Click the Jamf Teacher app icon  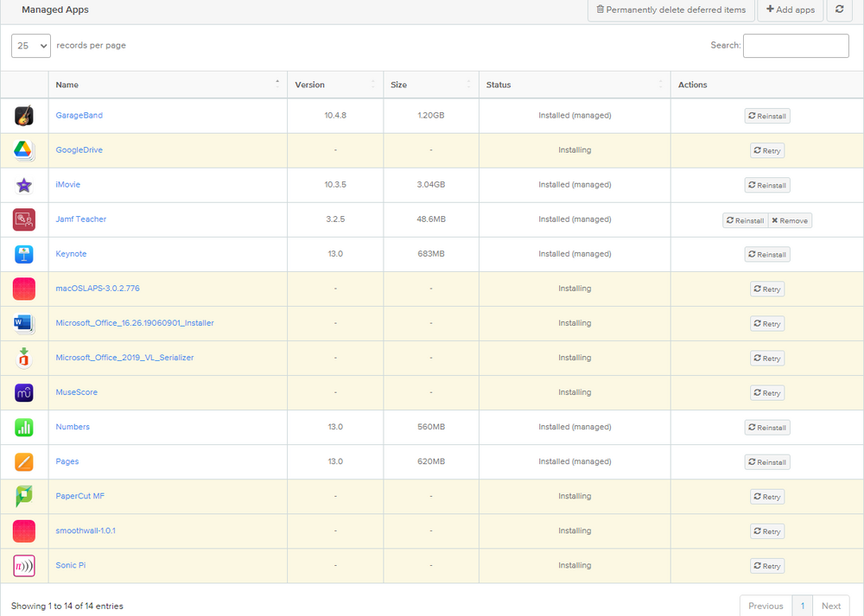[x=23, y=219]
